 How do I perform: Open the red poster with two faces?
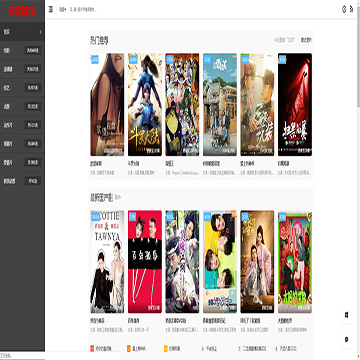(145, 262)
